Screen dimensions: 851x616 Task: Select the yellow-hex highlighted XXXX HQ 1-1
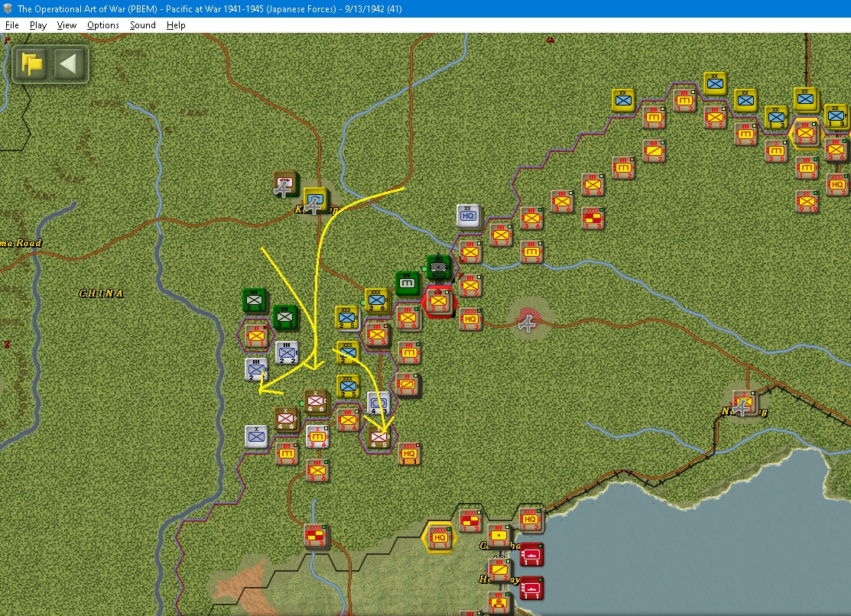coord(439,538)
